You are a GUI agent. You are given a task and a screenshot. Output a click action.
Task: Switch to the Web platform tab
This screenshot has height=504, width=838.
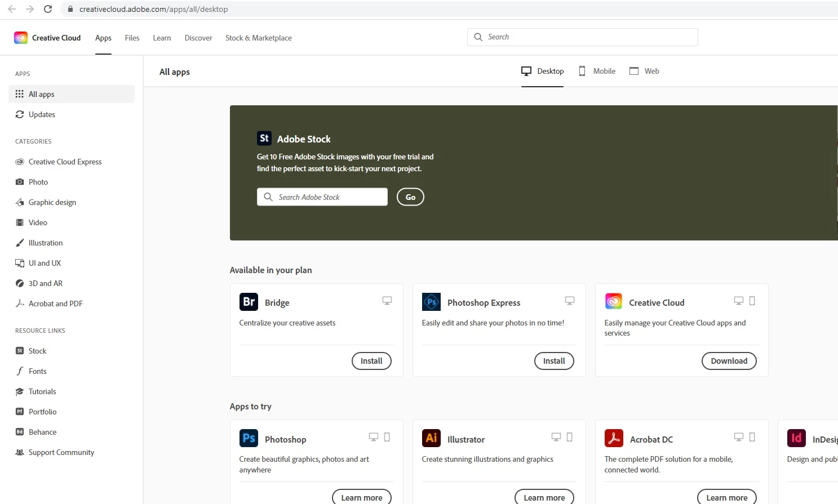point(644,71)
